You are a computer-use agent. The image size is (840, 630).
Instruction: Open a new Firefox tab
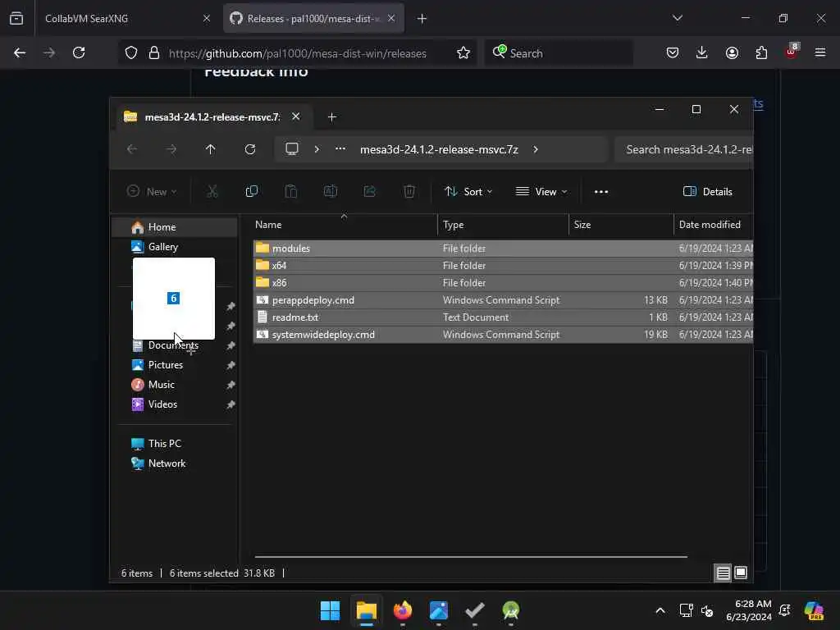pos(422,19)
